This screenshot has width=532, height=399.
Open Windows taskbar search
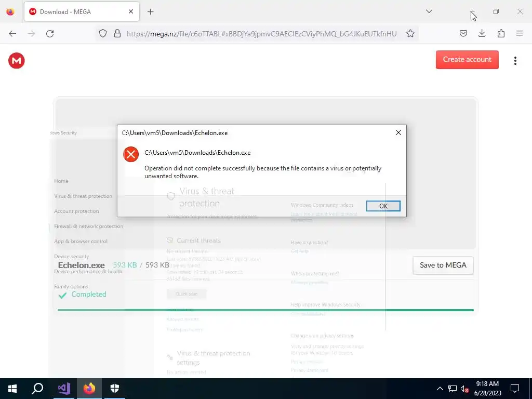pyautogui.click(x=37, y=389)
